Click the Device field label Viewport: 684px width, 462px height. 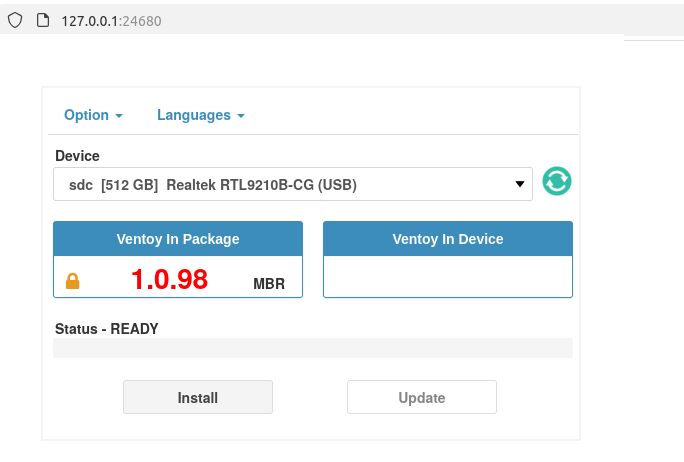(77, 156)
